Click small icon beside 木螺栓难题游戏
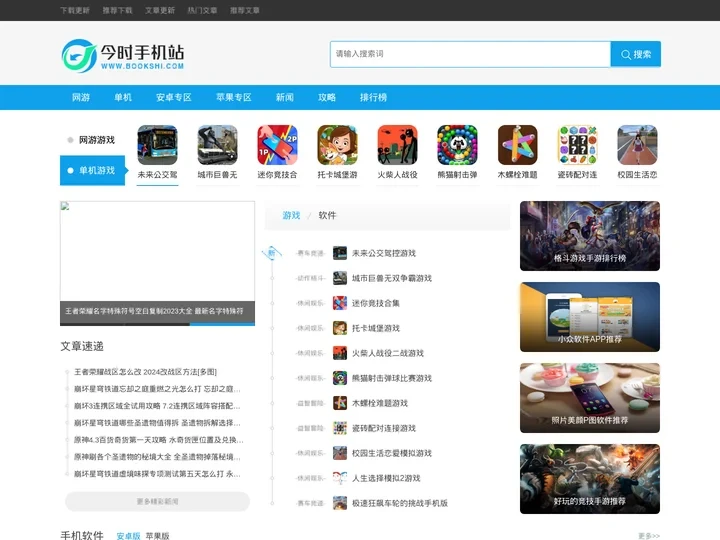720x540 pixels. pos(340,403)
